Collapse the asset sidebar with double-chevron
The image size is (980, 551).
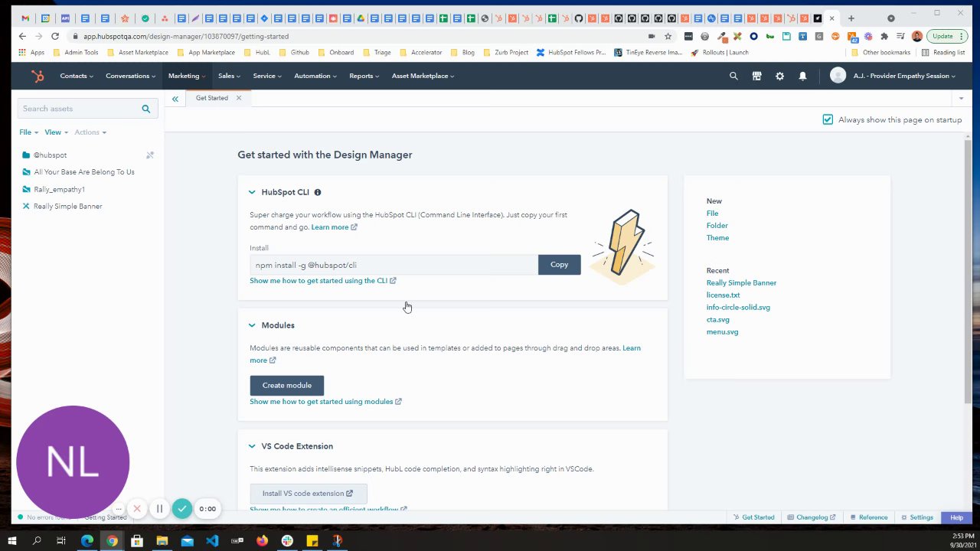[175, 99]
